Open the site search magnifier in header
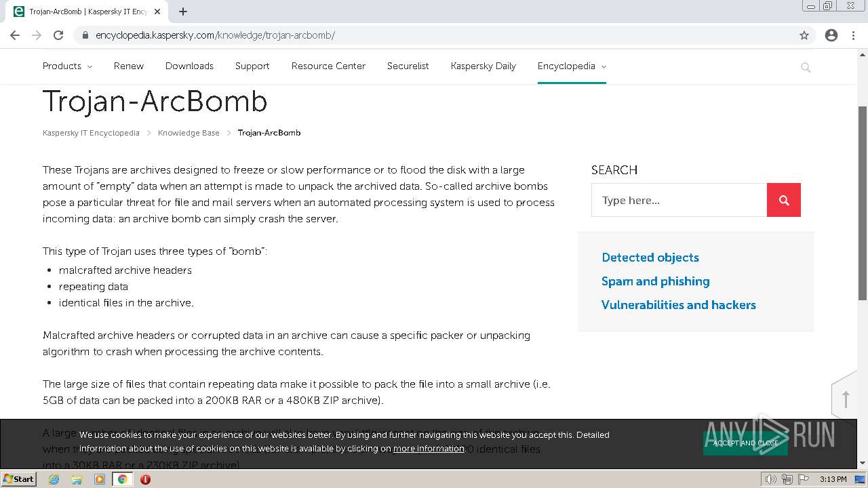The height and width of the screenshot is (488, 868). (x=806, y=67)
